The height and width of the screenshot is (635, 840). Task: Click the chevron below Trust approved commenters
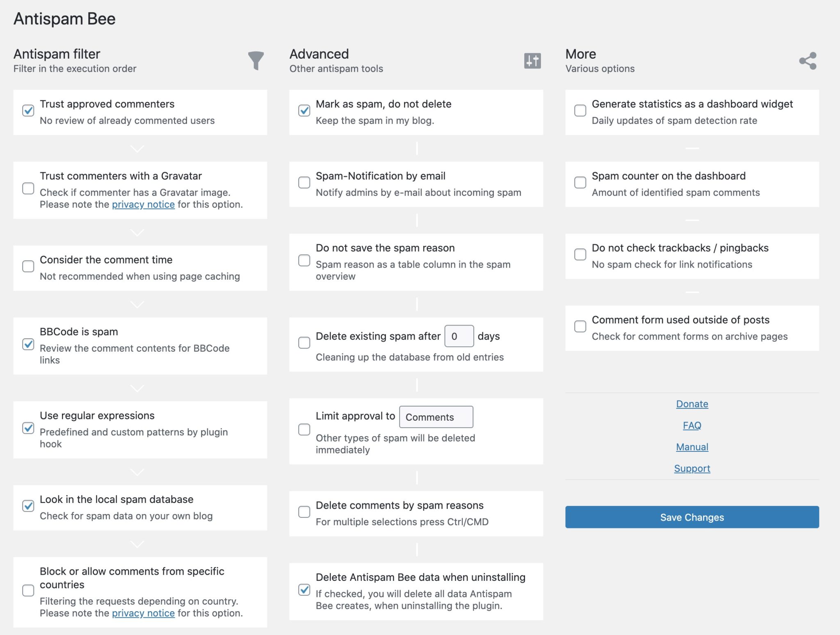click(137, 148)
